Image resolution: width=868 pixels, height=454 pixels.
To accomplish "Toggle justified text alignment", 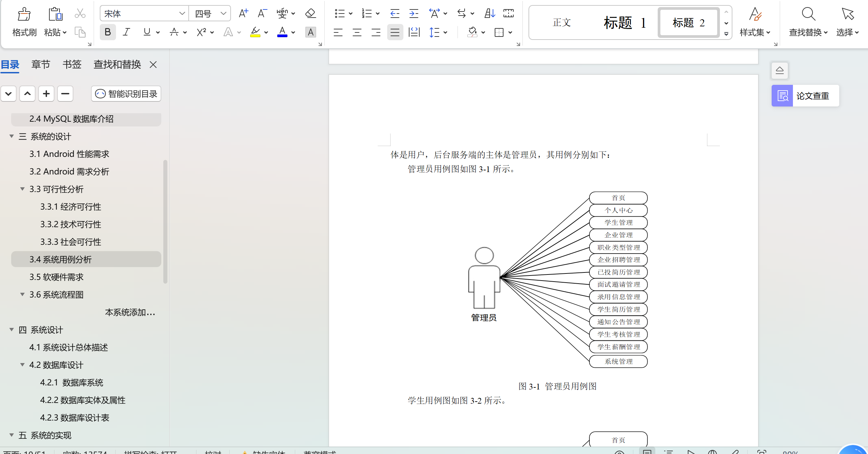I will (x=395, y=32).
